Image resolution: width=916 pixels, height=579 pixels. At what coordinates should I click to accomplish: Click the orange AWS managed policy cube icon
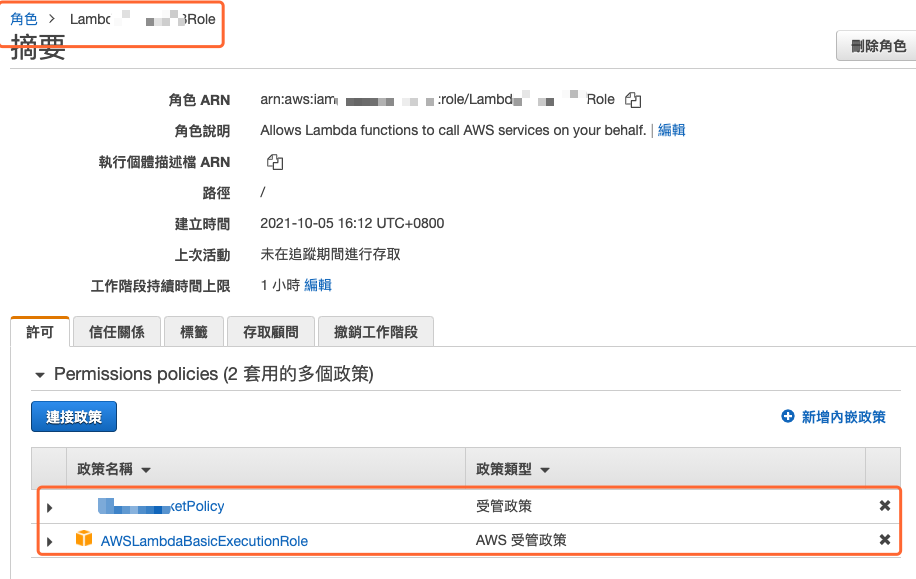coord(84,538)
